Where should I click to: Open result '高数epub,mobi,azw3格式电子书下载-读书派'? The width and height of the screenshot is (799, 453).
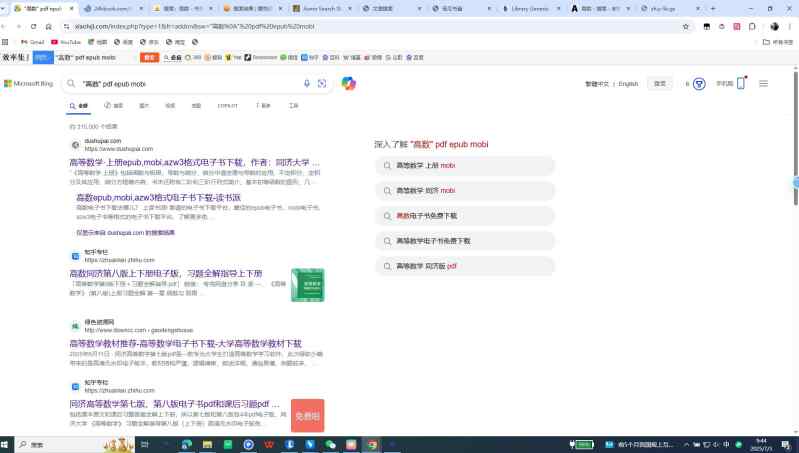pos(158,198)
